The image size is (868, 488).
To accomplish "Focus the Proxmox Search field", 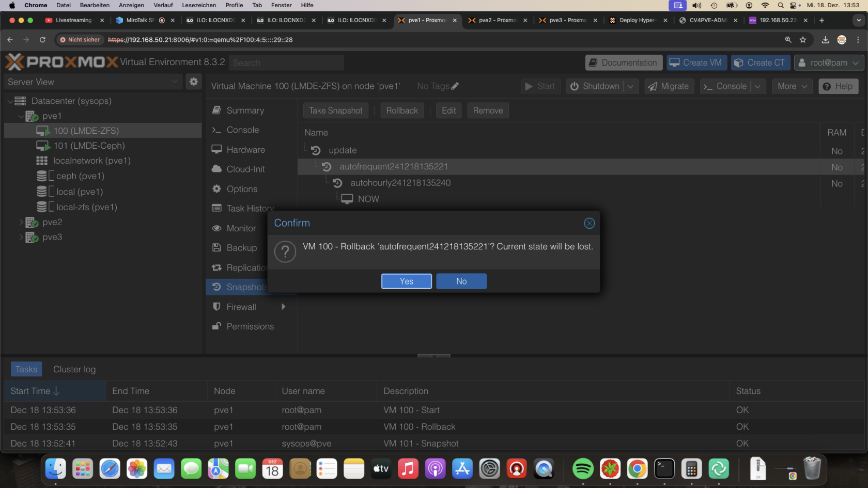I will pyautogui.click(x=286, y=62).
